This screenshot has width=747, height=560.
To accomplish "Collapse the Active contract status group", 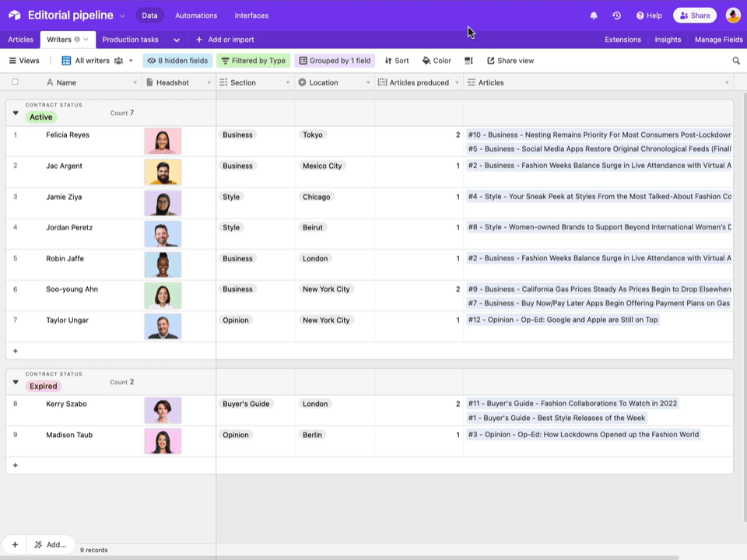I will [x=16, y=112].
